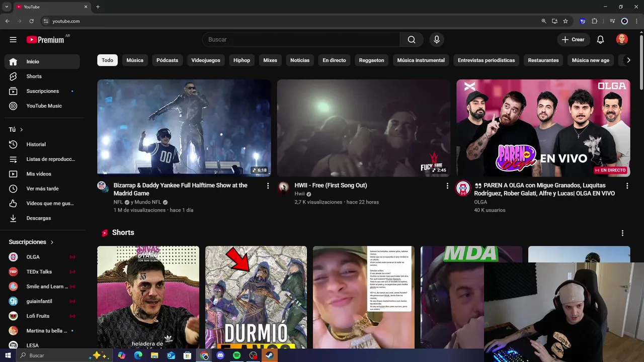Select the Todo filter chip
The image size is (644, 362).
pos(108,60)
